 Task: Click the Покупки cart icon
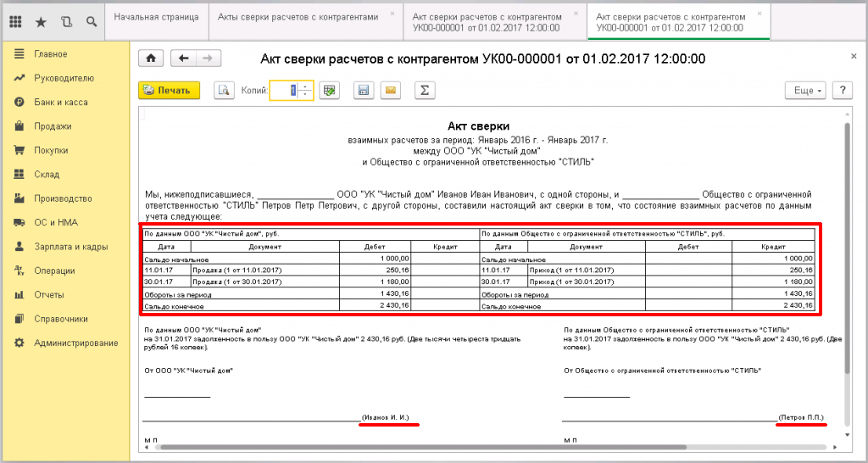point(19,150)
